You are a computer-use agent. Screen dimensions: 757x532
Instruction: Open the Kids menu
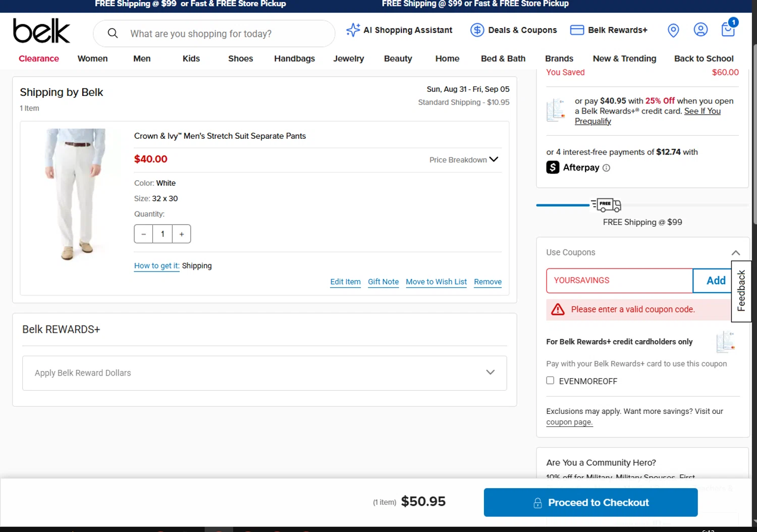(x=191, y=59)
